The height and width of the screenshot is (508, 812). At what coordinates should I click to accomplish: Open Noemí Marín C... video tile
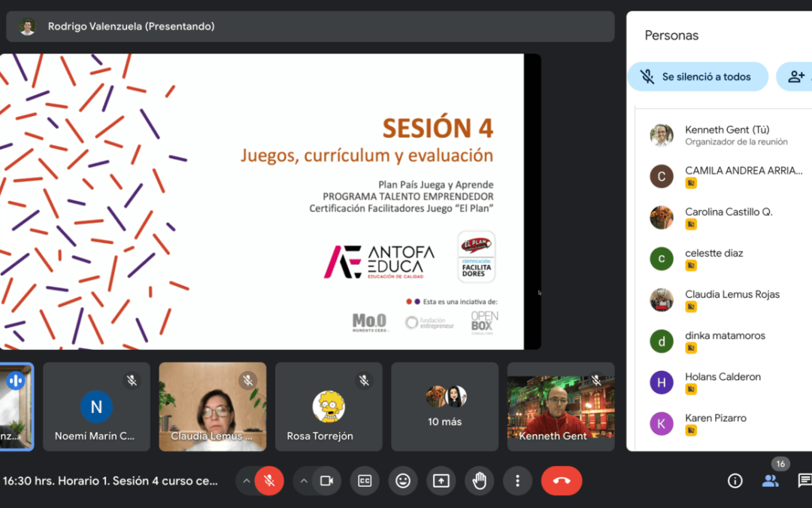point(96,406)
